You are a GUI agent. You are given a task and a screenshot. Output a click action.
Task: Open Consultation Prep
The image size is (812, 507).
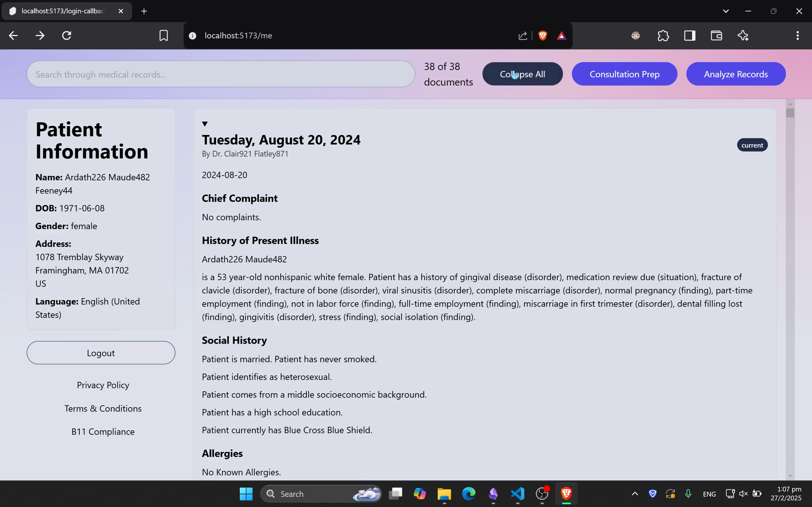pos(625,74)
